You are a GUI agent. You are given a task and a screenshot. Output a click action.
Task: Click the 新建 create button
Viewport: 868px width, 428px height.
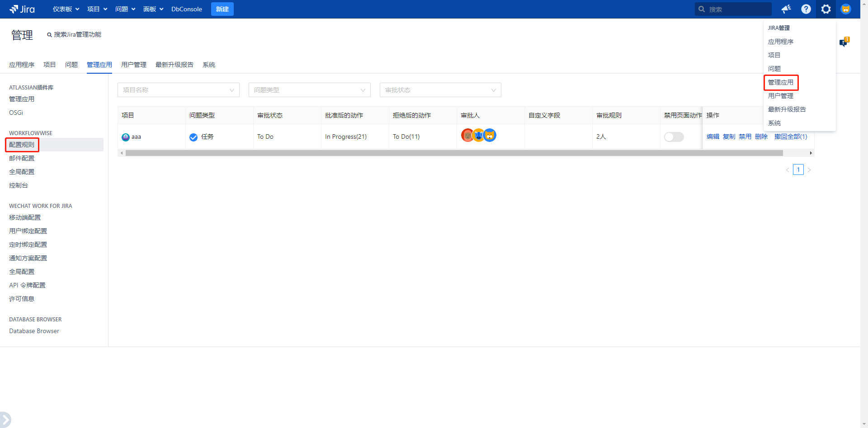[222, 9]
